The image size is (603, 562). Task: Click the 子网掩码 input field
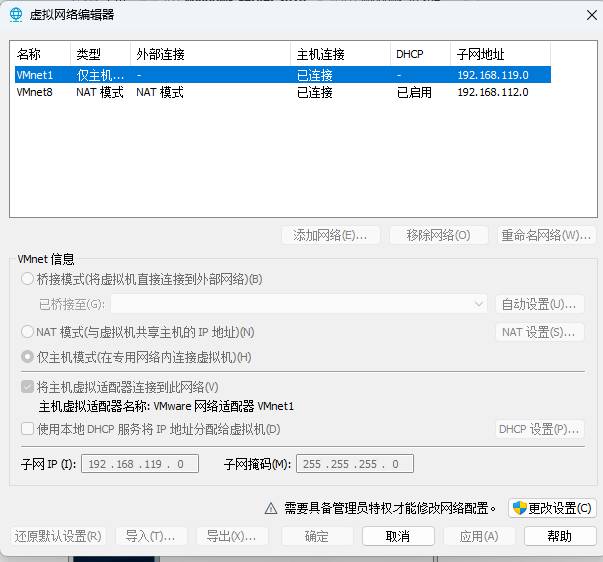point(354,464)
